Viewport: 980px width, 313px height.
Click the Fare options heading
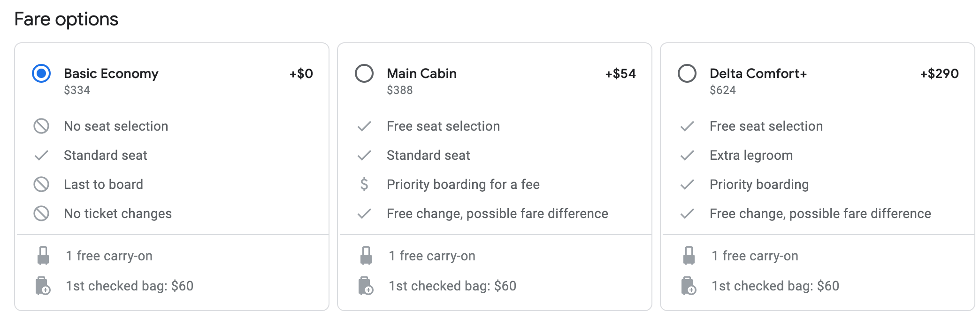tap(66, 19)
